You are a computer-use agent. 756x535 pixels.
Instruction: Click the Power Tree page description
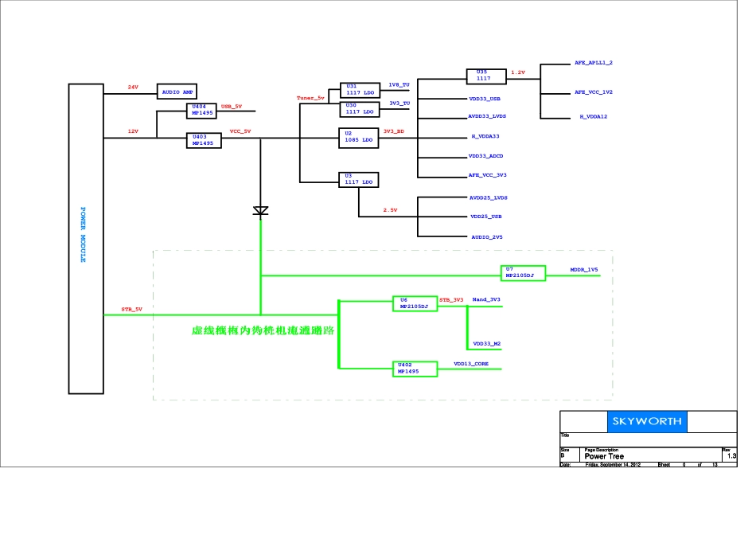point(604,456)
